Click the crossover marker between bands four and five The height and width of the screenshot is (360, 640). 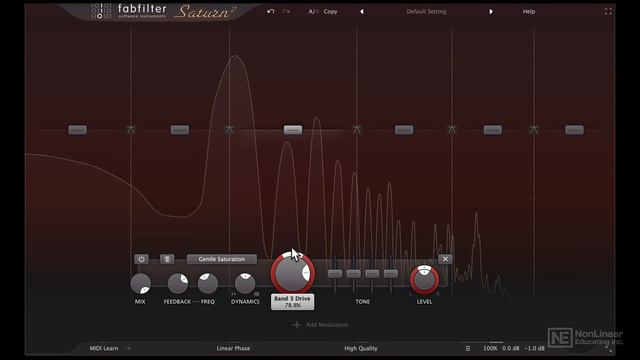(x=452, y=130)
